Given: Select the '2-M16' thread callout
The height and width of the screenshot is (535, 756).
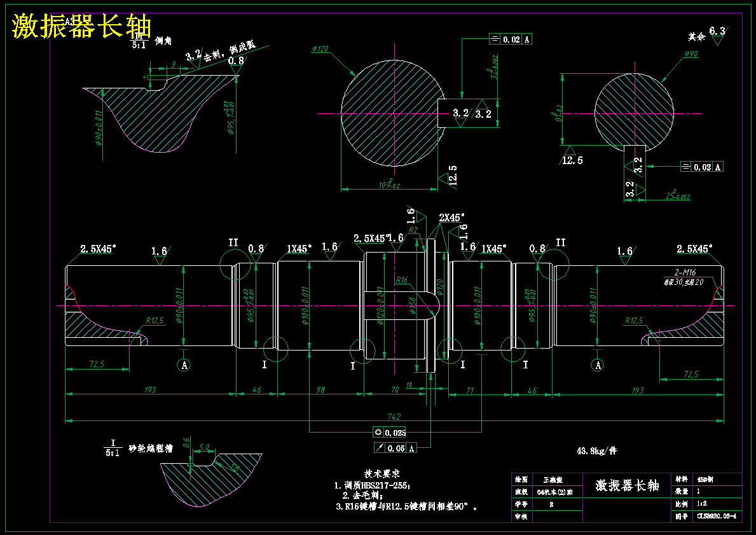Looking at the screenshot, I should (x=685, y=272).
